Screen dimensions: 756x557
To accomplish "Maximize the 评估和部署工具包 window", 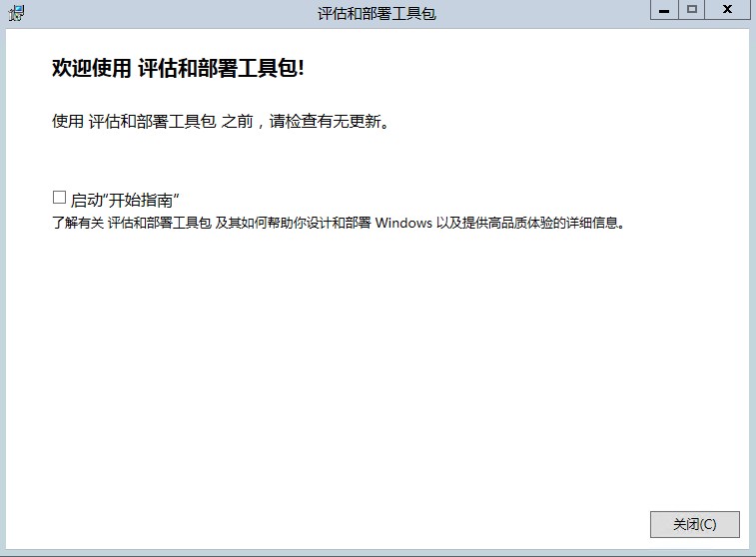I will tap(692, 10).
